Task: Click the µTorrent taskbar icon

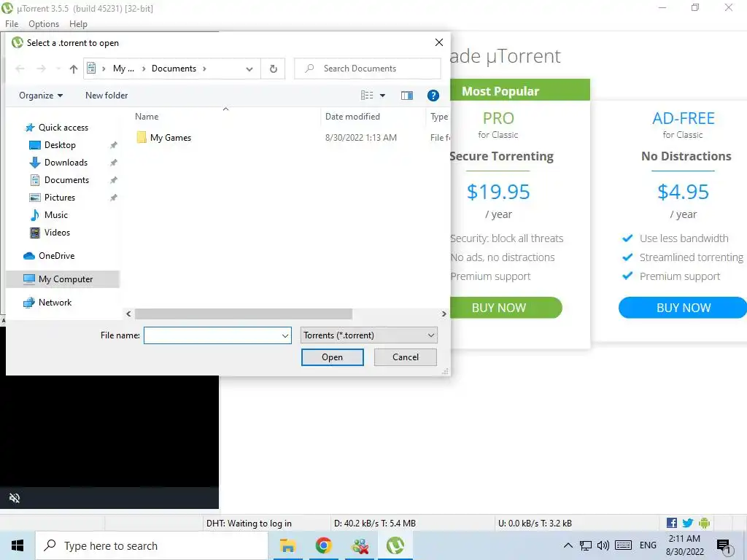Action: (x=395, y=545)
